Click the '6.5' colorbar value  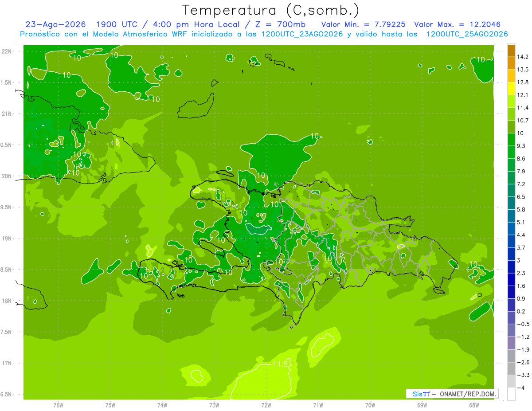pyautogui.click(x=521, y=197)
